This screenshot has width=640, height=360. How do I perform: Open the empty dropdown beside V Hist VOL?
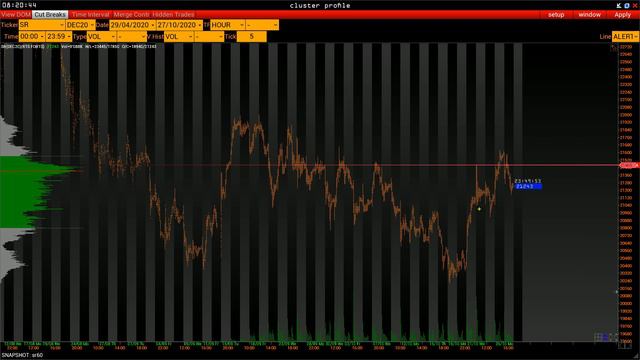pos(209,36)
